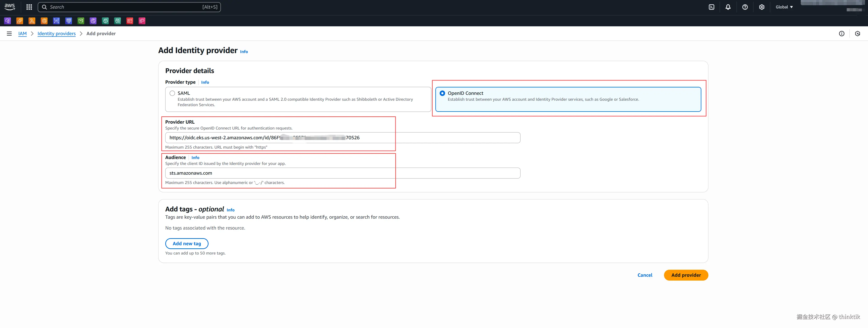
Task: Open the EC2 service shortcut
Action: click(19, 21)
